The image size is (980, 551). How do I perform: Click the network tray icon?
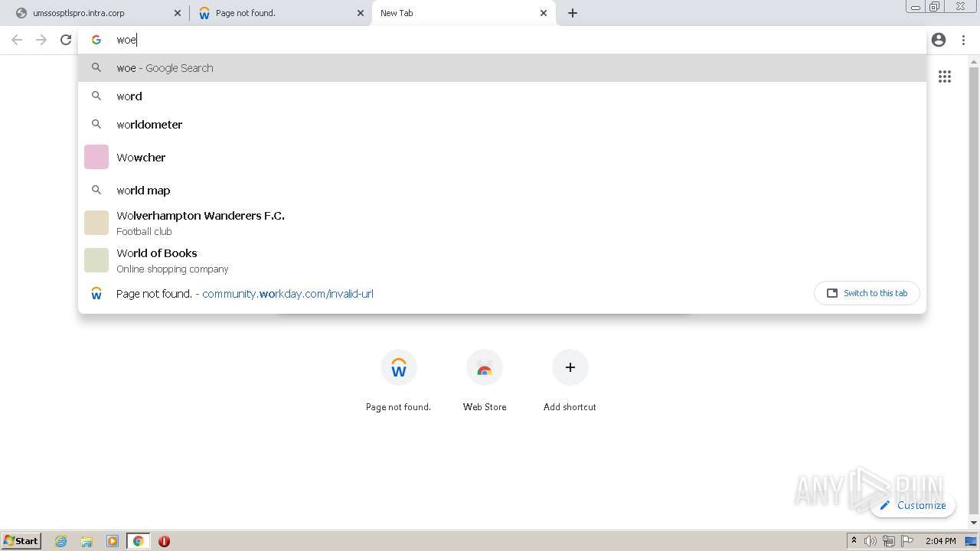889,541
